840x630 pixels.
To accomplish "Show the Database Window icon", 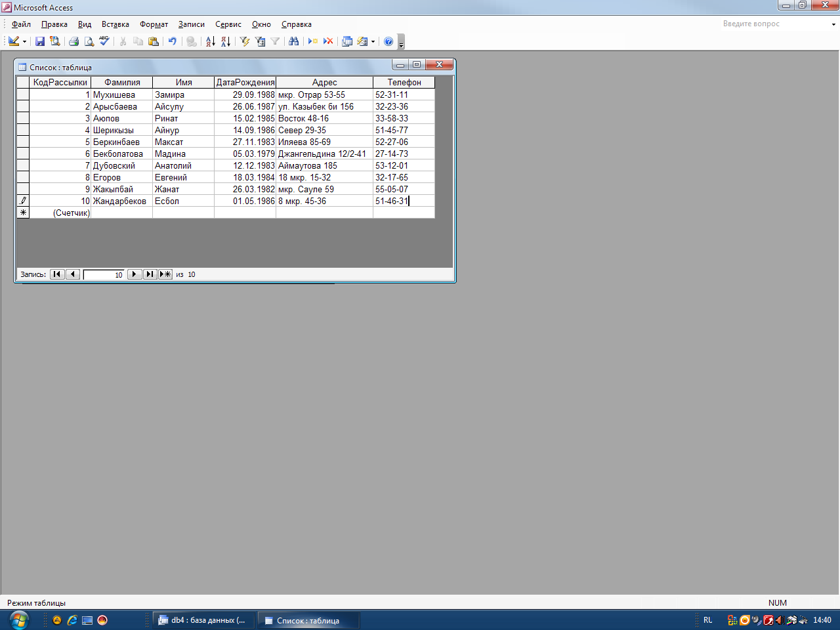I will pyautogui.click(x=347, y=41).
